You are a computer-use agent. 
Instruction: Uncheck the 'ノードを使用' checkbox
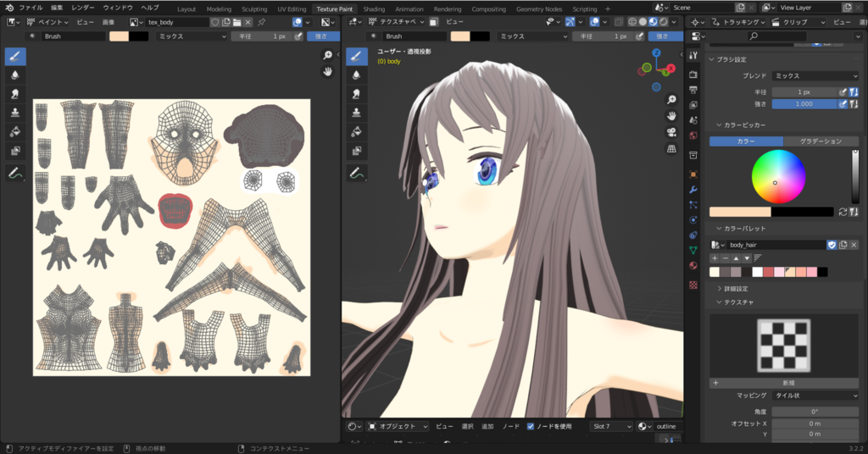point(531,426)
